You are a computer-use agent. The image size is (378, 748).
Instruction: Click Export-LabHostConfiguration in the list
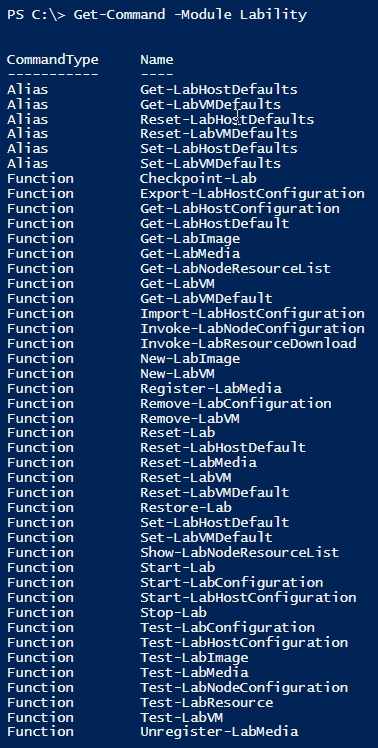click(x=252, y=194)
